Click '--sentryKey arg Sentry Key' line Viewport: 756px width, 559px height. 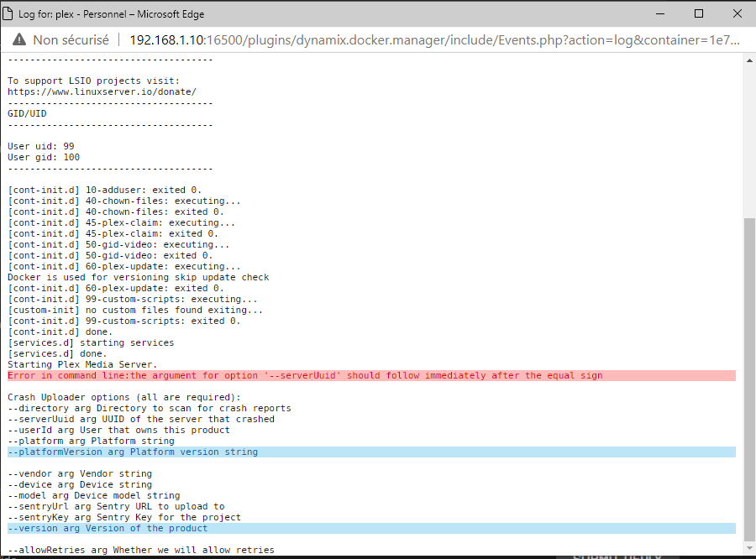click(x=124, y=517)
